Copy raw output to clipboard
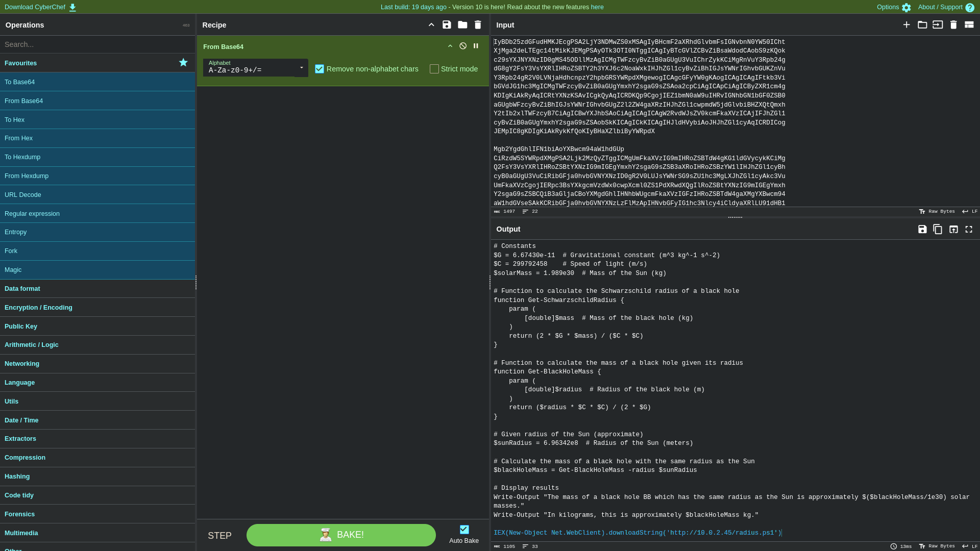980x551 pixels. [x=938, y=230]
